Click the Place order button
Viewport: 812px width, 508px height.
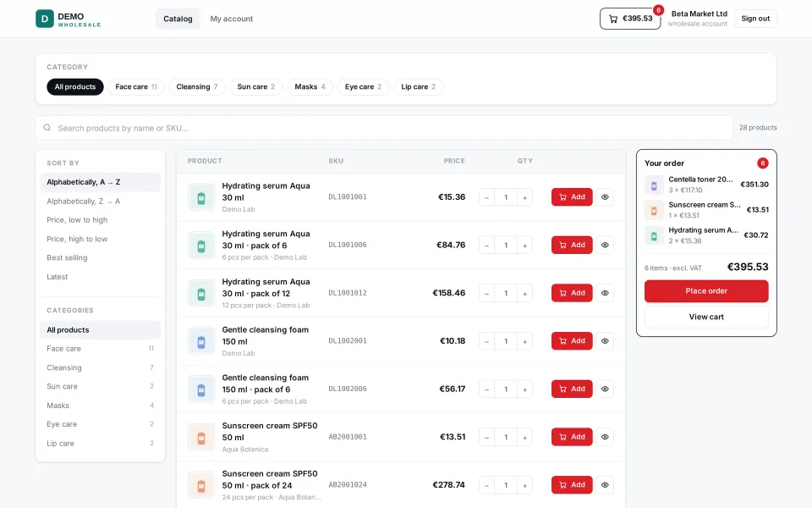[706, 291]
